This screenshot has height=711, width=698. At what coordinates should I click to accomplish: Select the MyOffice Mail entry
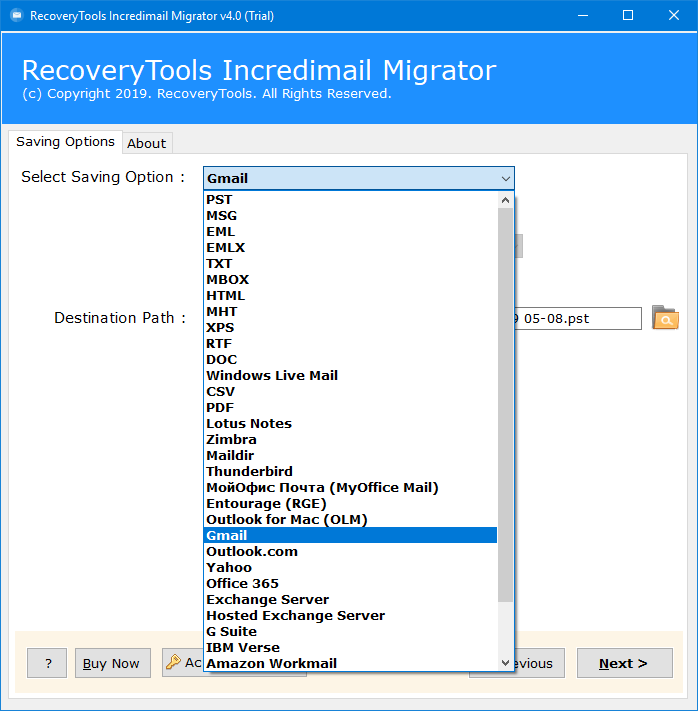[x=351, y=487]
